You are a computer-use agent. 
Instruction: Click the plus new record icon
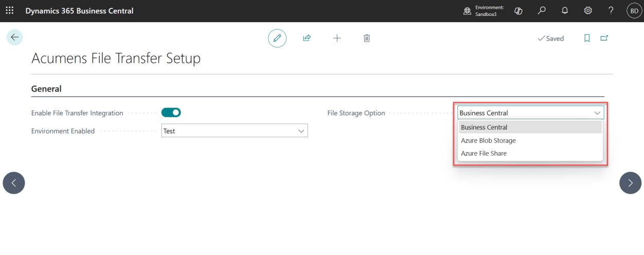point(337,38)
